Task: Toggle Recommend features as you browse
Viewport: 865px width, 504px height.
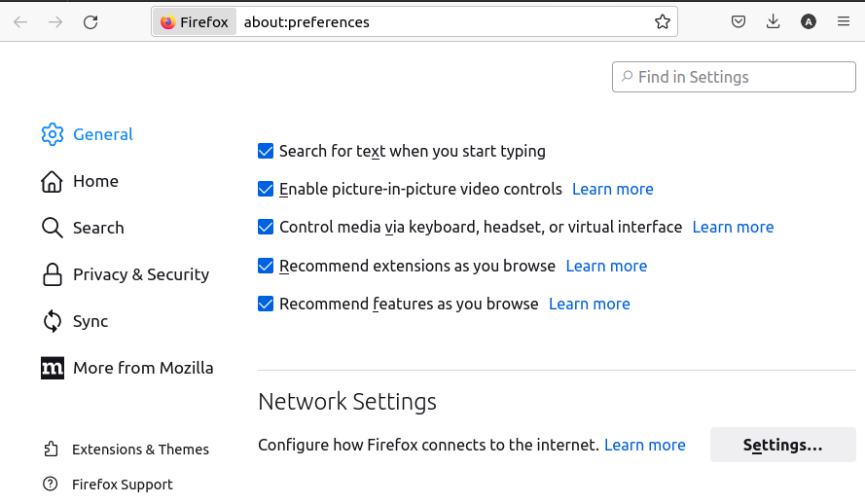Action: coord(266,304)
